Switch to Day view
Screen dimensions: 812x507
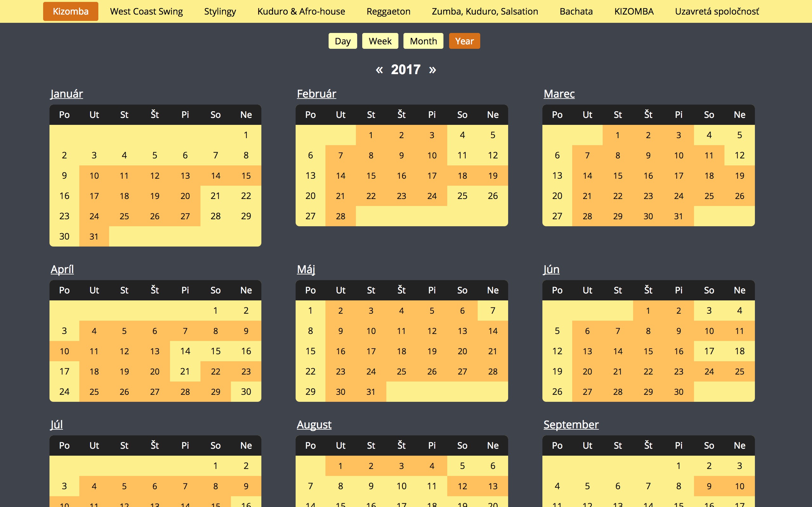pos(343,41)
